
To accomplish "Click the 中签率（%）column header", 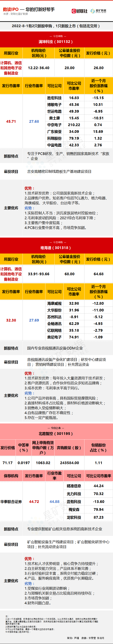I will (x=23, y=447).
